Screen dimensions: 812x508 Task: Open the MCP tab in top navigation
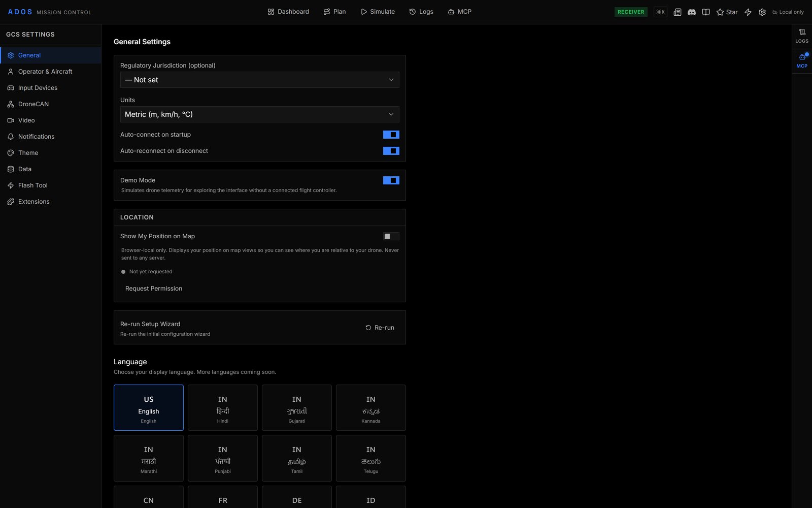pyautogui.click(x=459, y=12)
